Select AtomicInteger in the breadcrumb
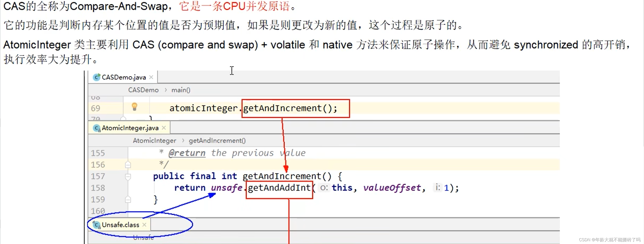Screen dimensions: 644x244 click(155, 141)
